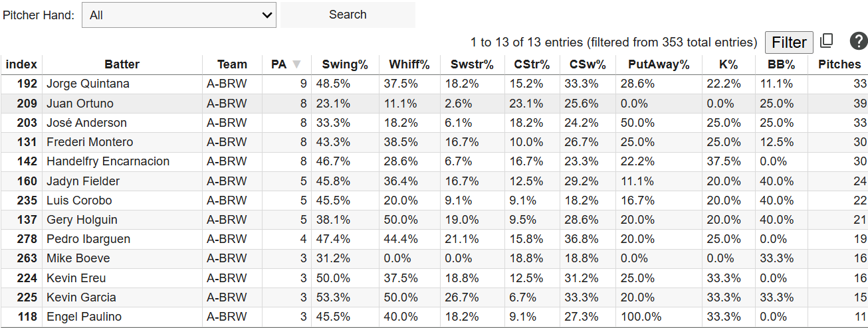Sort table by Swing% column
868x328 pixels.
[345, 64]
